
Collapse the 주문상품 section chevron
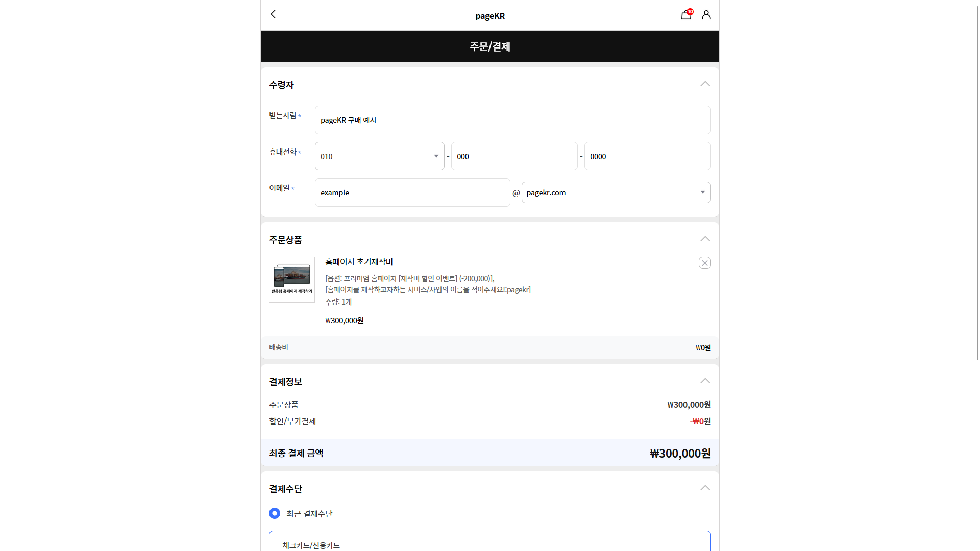705,239
